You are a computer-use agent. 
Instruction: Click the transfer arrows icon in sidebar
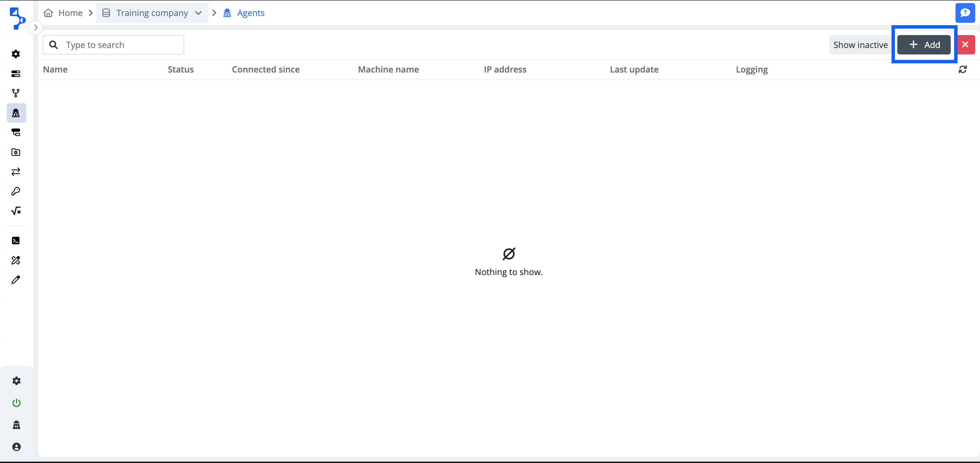[x=16, y=172]
